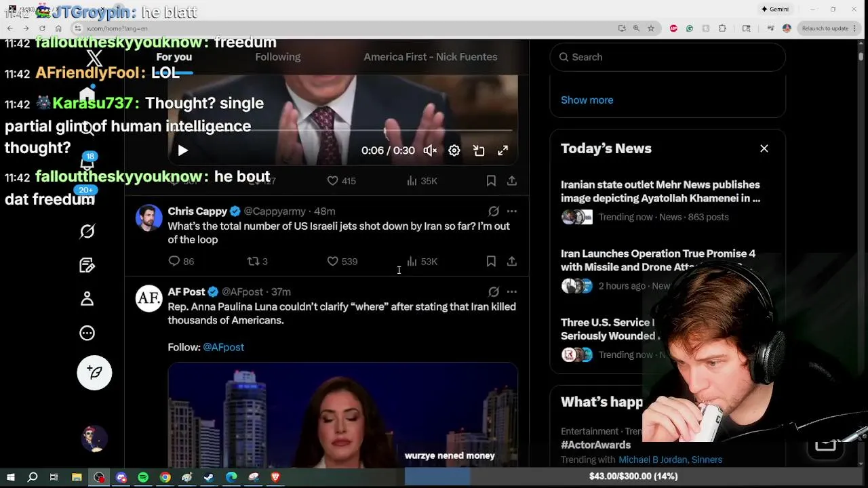Like Chris Cappy's post with 539 likes

point(342,262)
